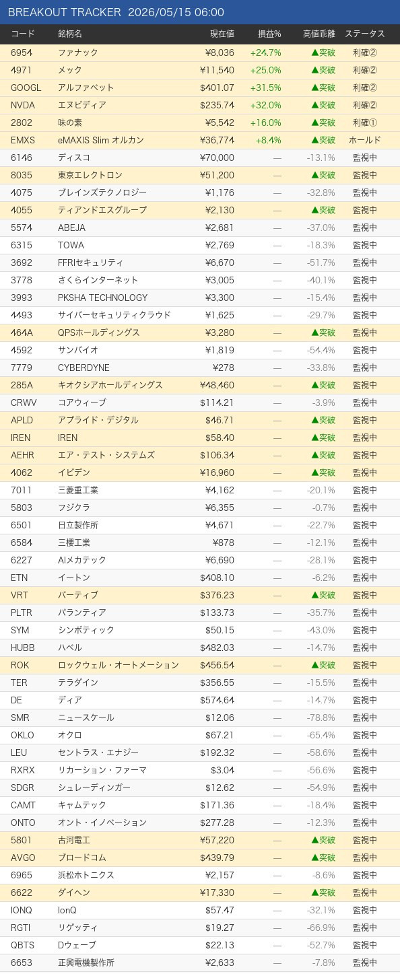This screenshot has width=400, height=980.
Task: Click ハベル price $482.03
Action: pyautogui.click(x=217, y=647)
